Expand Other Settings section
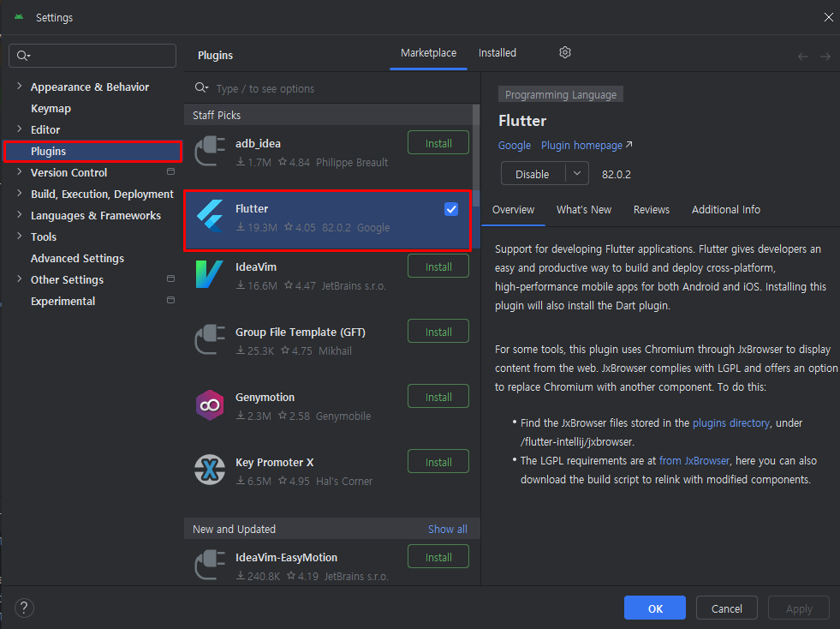840x629 pixels. pos(20,279)
